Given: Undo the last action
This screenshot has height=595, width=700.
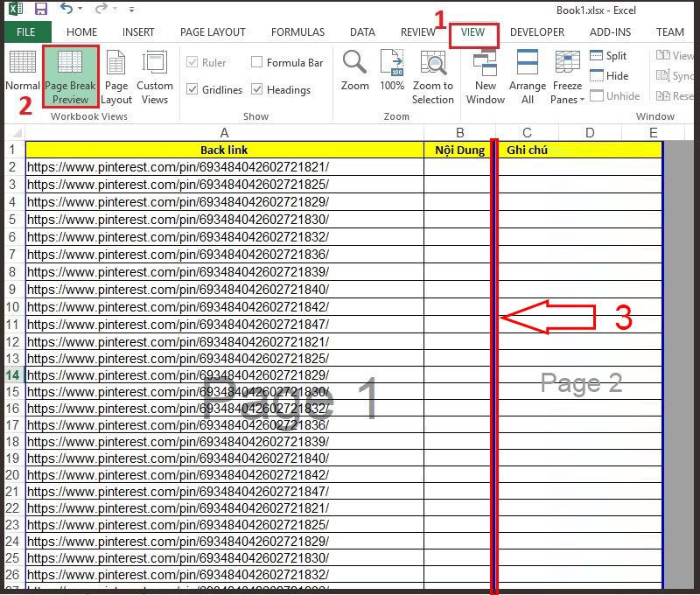Looking at the screenshot, I should (66, 9).
